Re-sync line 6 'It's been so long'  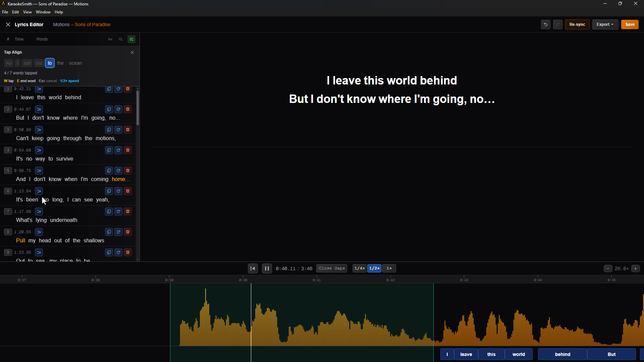coord(118,191)
